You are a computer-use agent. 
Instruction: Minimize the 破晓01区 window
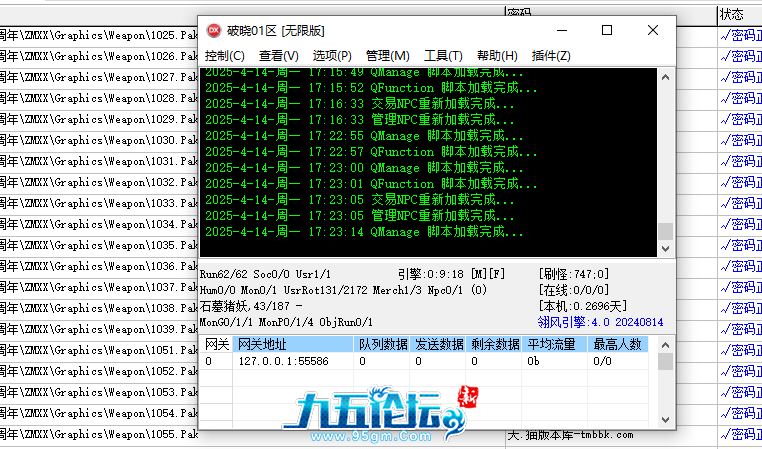pos(562,31)
